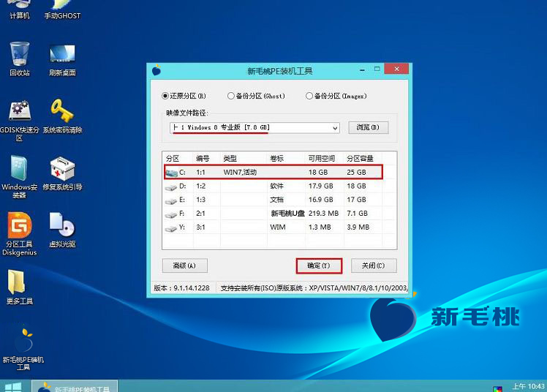Click the 17.9 GB free space cell

pyautogui.click(x=321, y=186)
